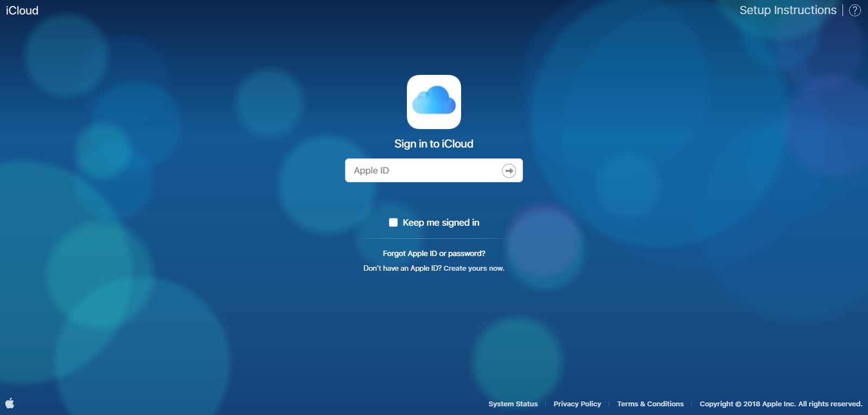
Task: Open System Status page
Action: (x=513, y=404)
